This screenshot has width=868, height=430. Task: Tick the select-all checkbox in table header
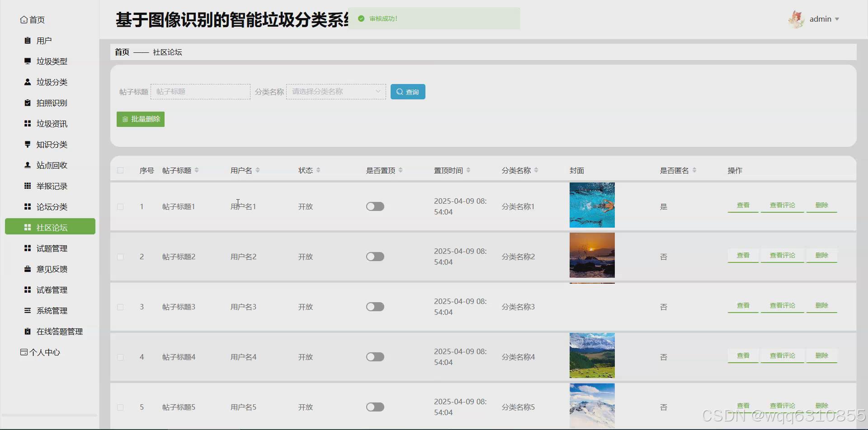(120, 170)
